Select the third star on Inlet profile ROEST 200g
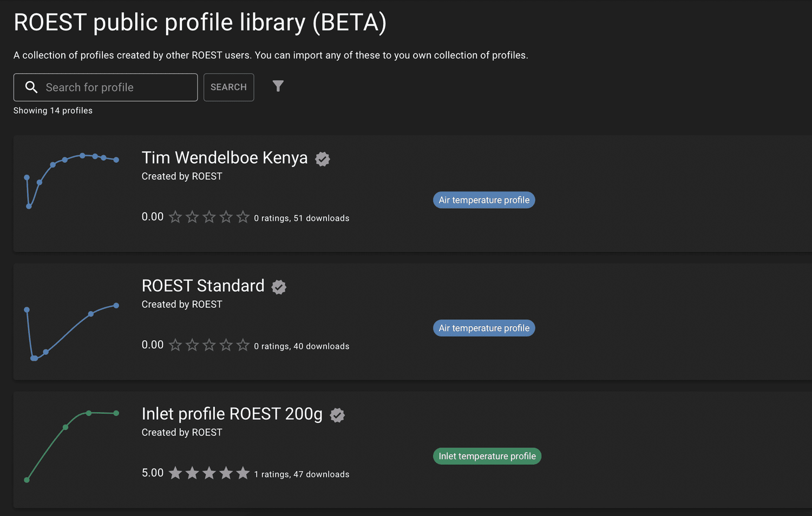This screenshot has width=812, height=516. (209, 473)
